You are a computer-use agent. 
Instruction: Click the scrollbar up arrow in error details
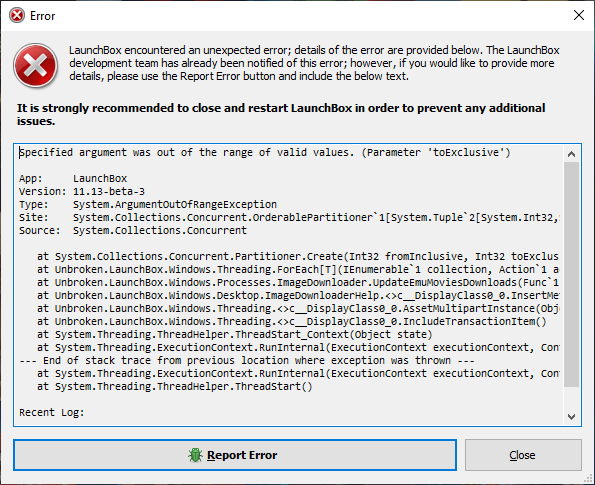[x=571, y=154]
